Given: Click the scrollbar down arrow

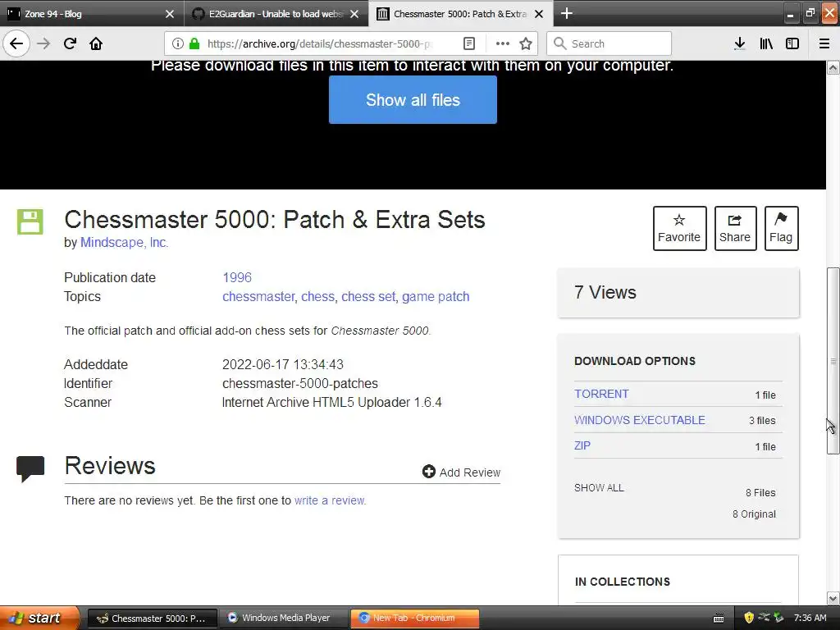Looking at the screenshot, I should pyautogui.click(x=833, y=598).
